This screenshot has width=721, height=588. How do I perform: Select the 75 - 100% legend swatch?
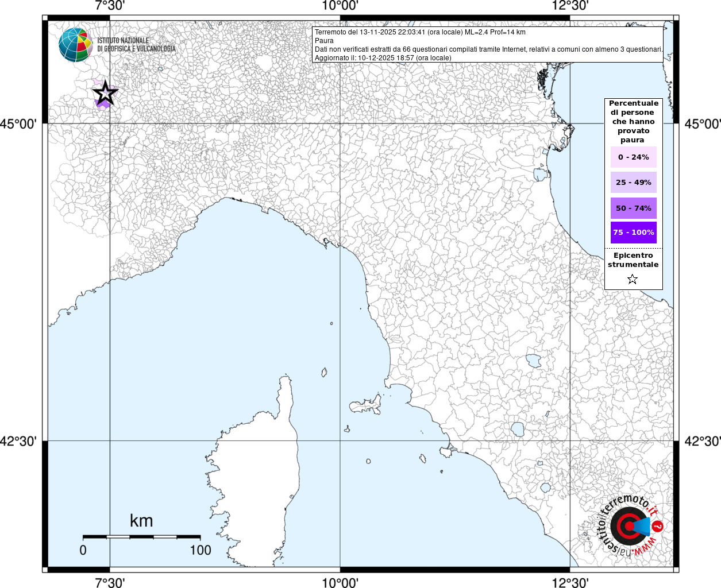tap(634, 233)
